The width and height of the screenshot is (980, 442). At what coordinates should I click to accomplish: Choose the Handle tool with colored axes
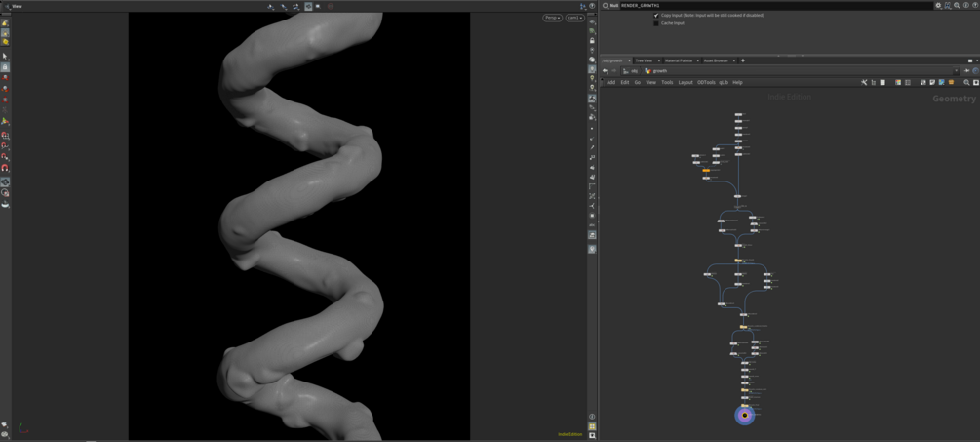click(x=5, y=121)
